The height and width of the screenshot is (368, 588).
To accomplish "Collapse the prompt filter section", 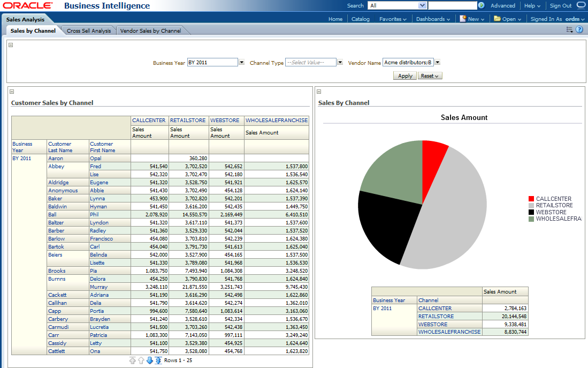I will 11,45.
